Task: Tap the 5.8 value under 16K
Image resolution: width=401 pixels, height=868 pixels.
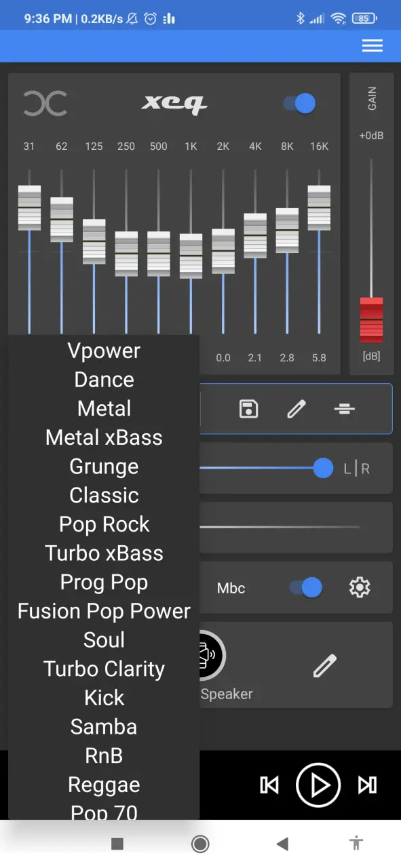Action: [x=319, y=358]
